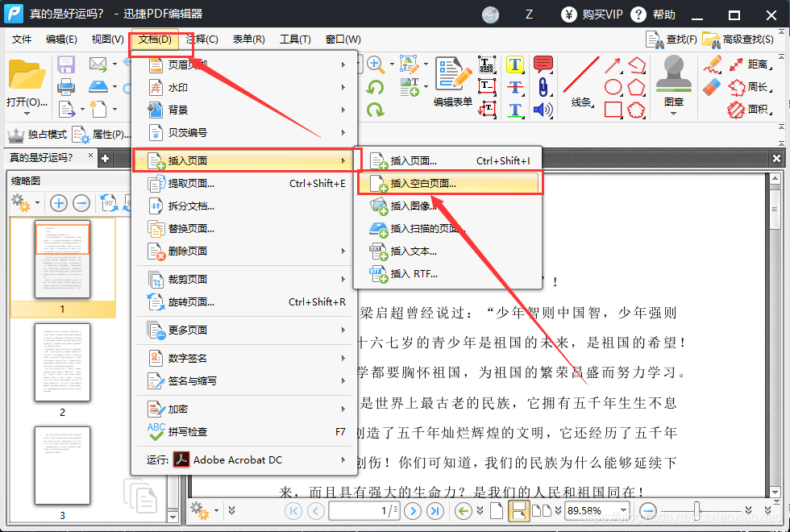Expand the 贝茨编号 submenu
The height and width of the screenshot is (532, 790).
tap(244, 132)
